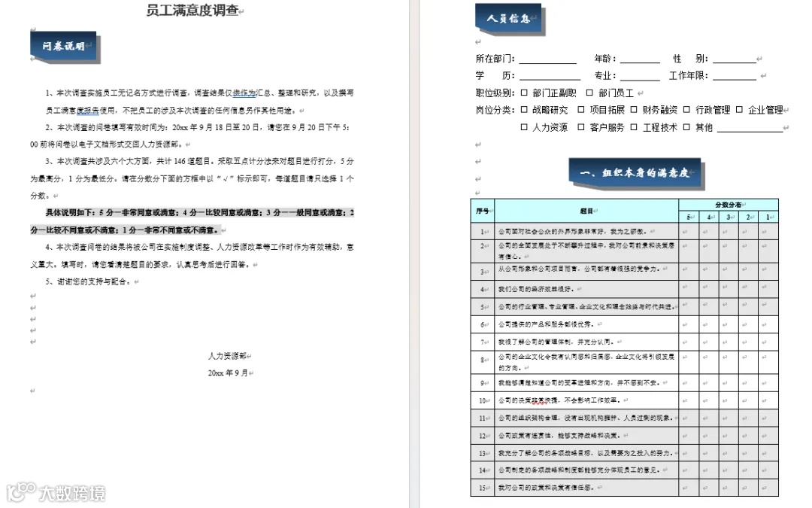Tick the 客户服务 checkbox
This screenshot has height=508, width=812.
581,127
